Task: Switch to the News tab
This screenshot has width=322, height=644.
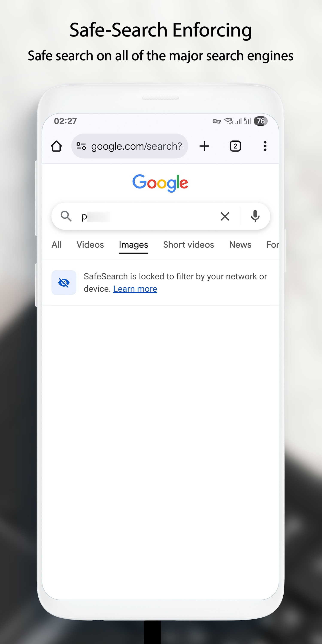Action: coord(240,245)
